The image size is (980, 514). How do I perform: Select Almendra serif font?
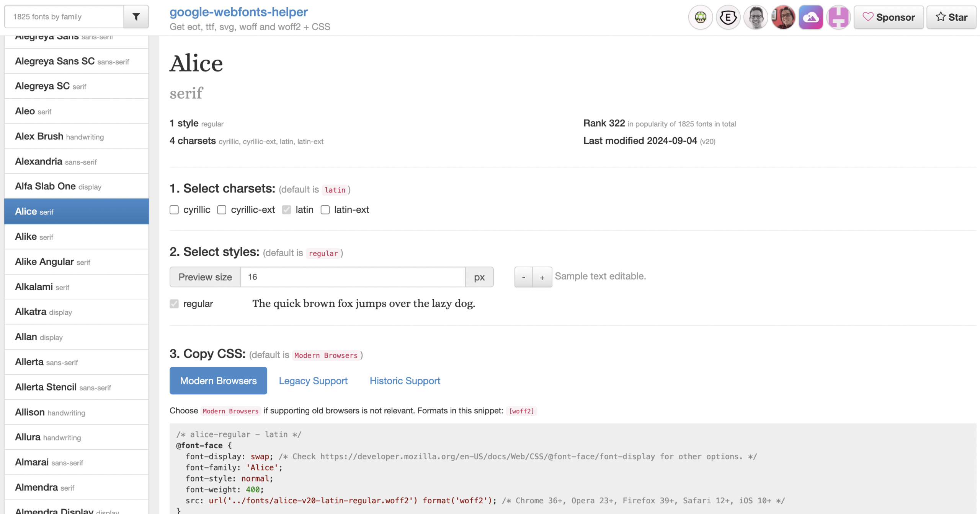click(x=77, y=487)
